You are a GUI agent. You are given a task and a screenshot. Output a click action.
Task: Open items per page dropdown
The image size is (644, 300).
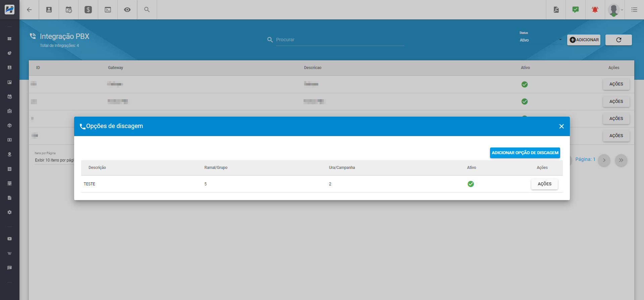(x=54, y=160)
